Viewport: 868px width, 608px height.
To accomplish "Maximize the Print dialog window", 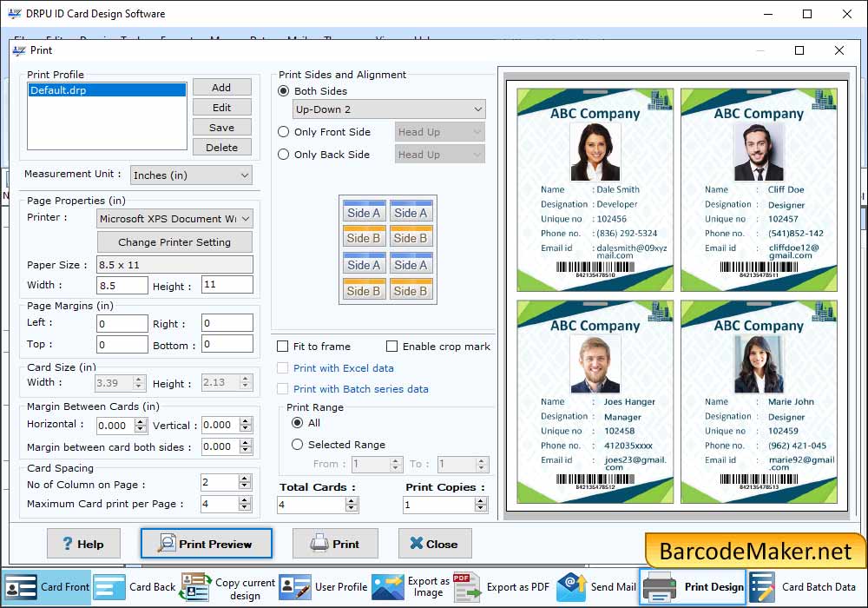I will [x=799, y=50].
